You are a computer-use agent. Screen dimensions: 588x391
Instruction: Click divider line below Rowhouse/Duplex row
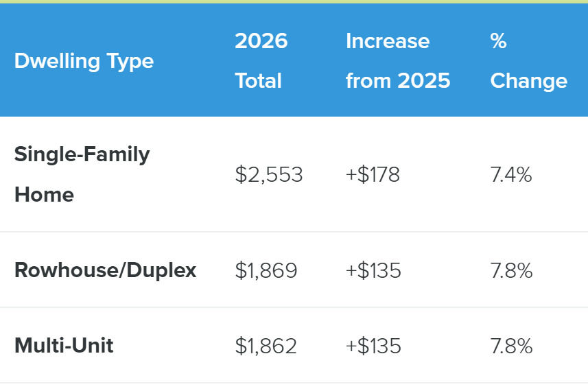(294, 307)
